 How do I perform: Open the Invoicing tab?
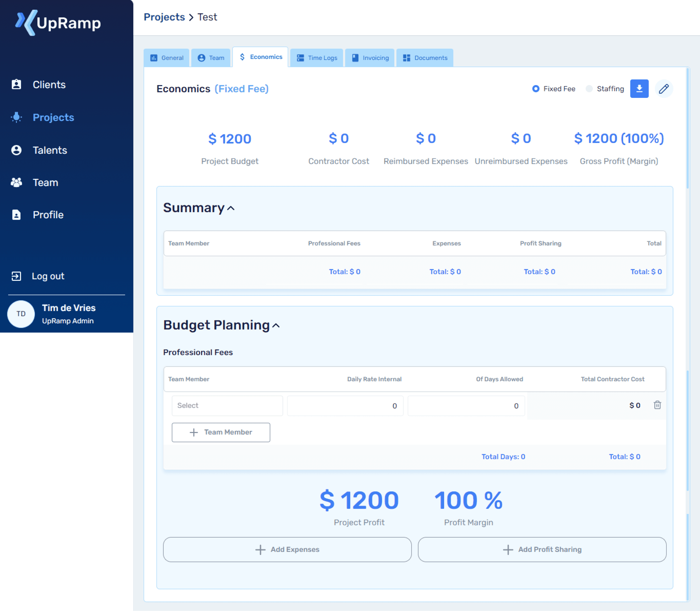[x=370, y=58]
